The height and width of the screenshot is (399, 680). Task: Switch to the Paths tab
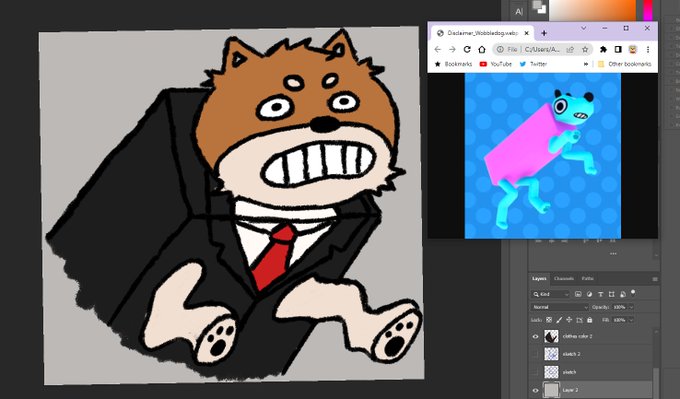588,278
